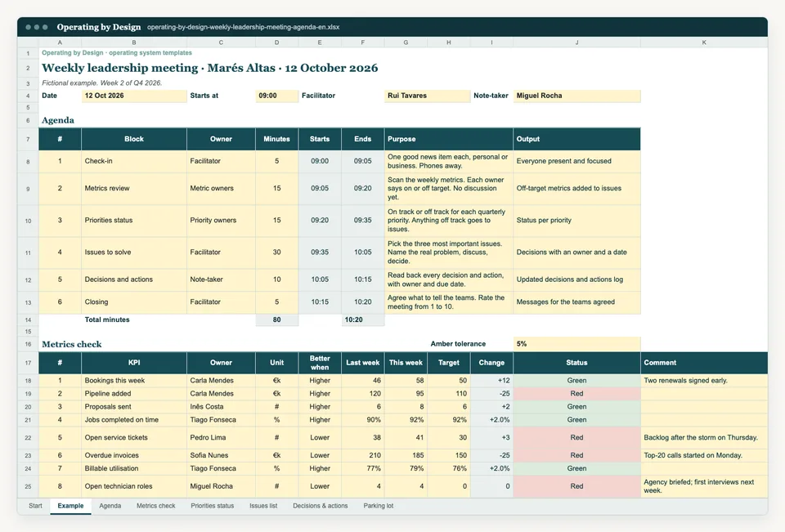Select row 7 header
Image resolution: width=785 pixels, height=532 pixels.
pos(28,139)
